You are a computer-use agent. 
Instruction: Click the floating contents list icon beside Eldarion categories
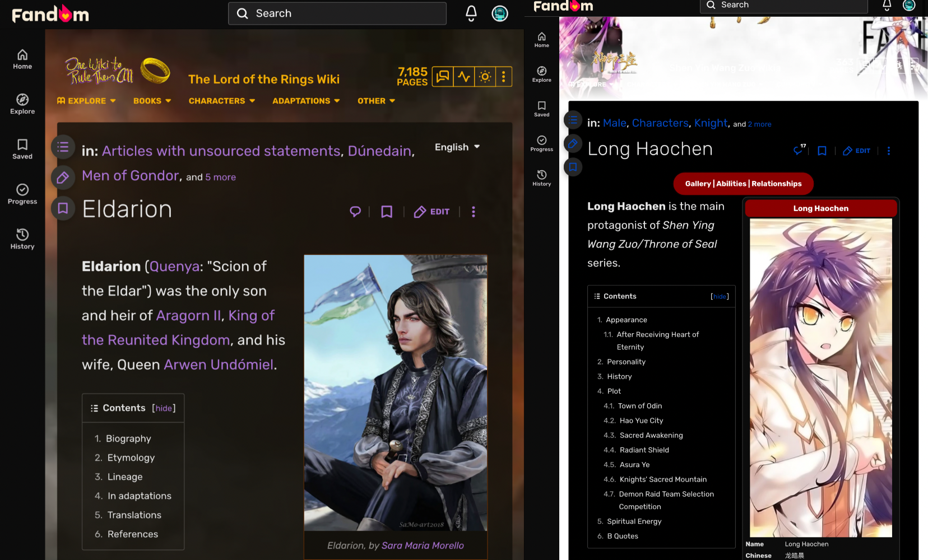tap(63, 147)
